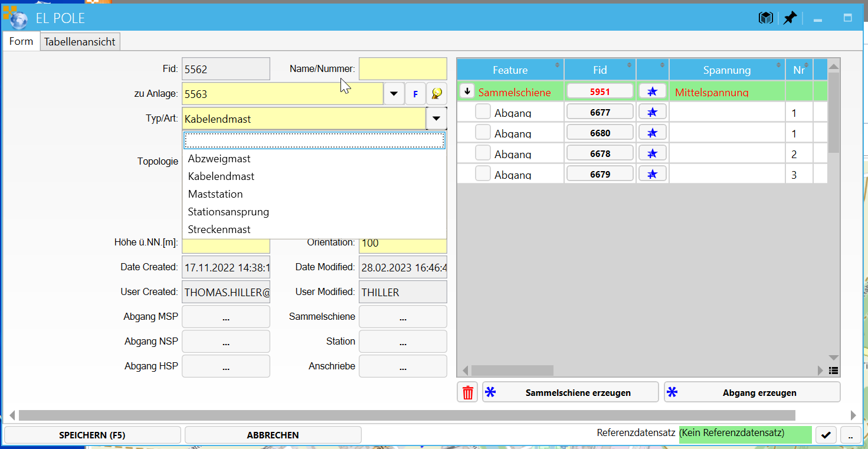Open the Abgang NSP ellipsis button
This screenshot has width=868, height=449.
click(226, 342)
